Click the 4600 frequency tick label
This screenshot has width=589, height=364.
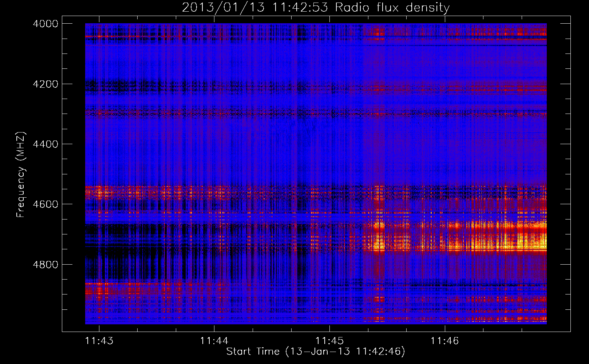(x=46, y=204)
